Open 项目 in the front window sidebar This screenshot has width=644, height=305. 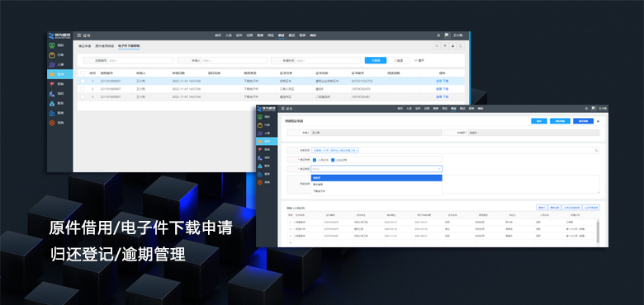click(267, 157)
